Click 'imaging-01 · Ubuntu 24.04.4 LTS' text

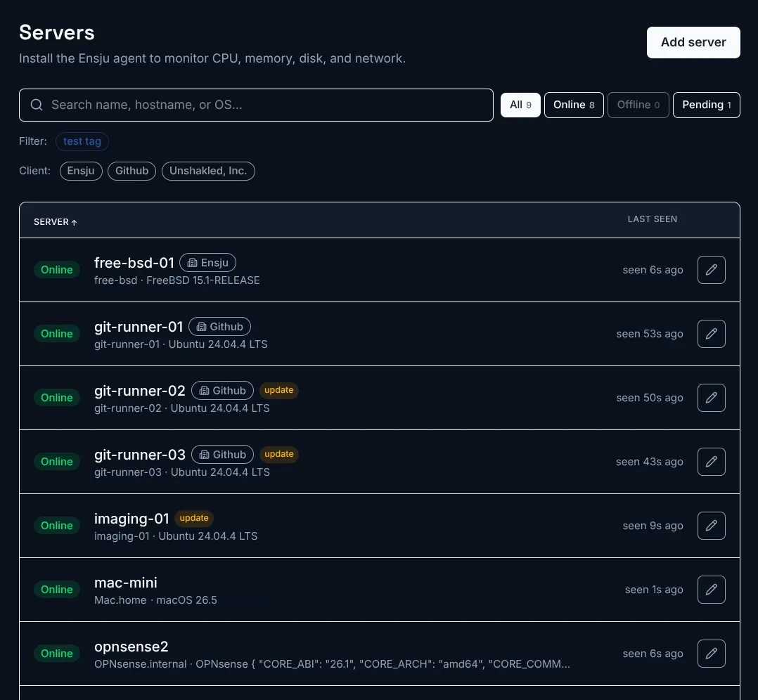tap(176, 536)
